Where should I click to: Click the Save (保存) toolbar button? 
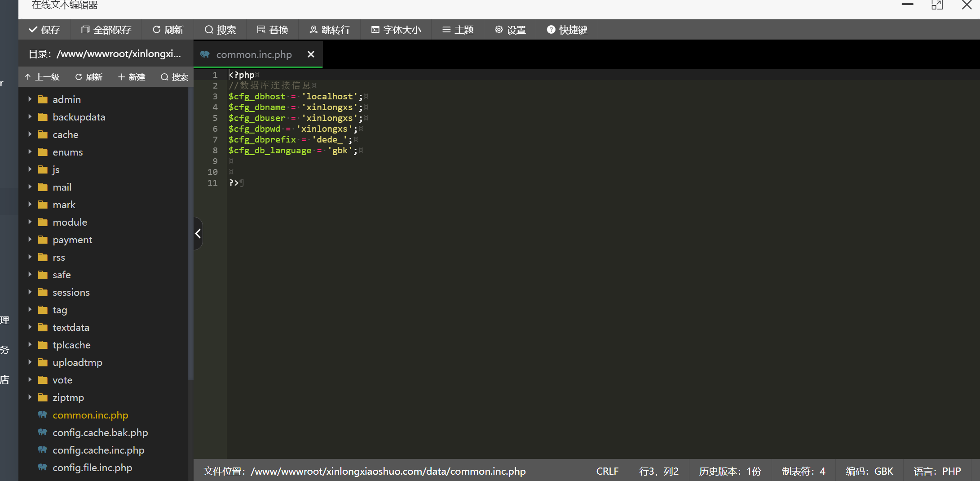tap(44, 30)
